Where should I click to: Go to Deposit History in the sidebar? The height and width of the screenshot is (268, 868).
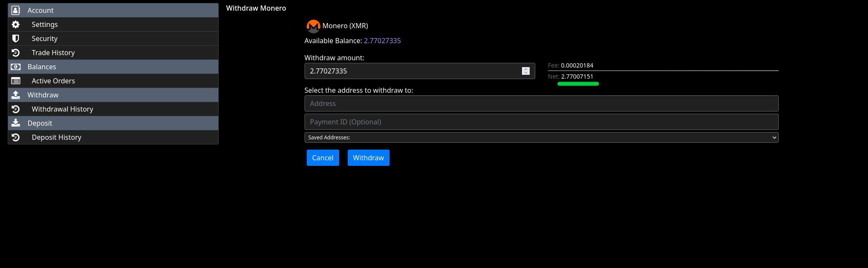coord(56,137)
